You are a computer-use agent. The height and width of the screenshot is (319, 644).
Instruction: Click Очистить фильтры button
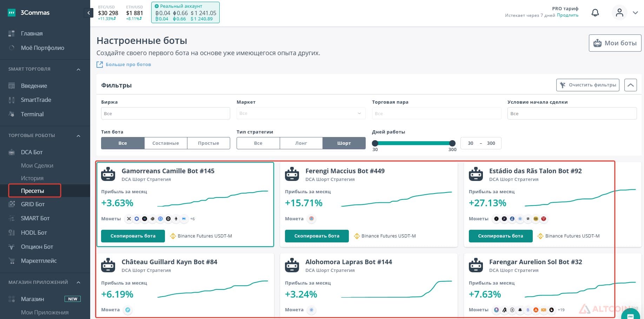click(x=588, y=85)
